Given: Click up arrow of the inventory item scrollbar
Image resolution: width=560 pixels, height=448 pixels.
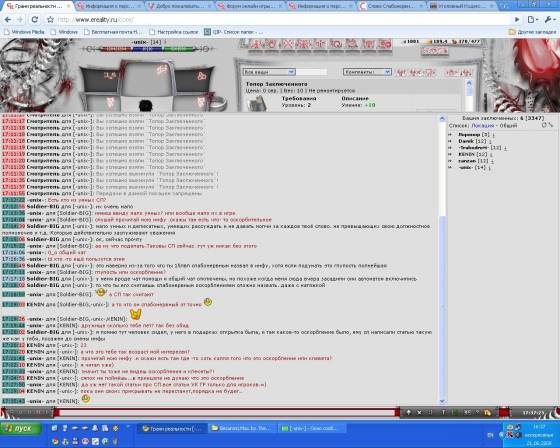Looking at the screenshot, I should pos(469,83).
